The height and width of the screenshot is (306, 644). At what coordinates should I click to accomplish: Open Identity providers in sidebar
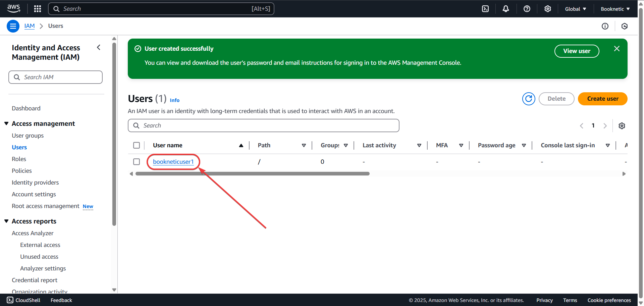35,183
